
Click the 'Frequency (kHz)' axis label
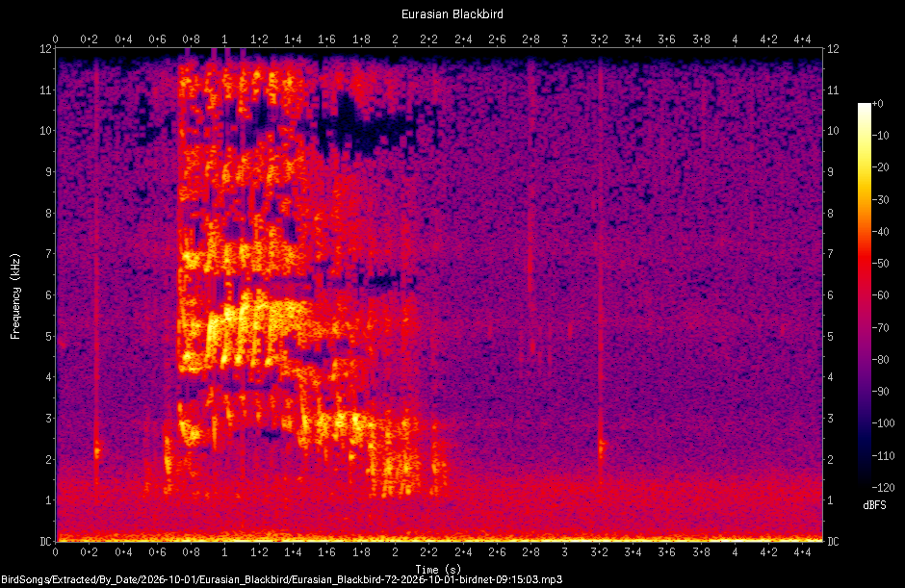pos(15,296)
